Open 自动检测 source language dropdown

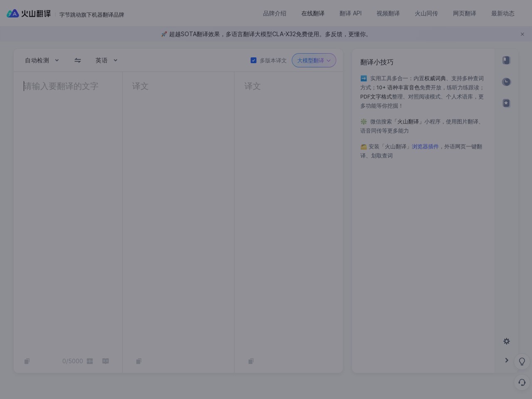[x=42, y=60]
